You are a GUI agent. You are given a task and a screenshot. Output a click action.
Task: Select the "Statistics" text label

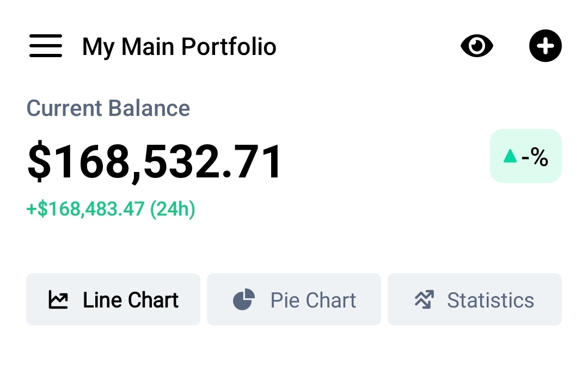click(x=491, y=300)
